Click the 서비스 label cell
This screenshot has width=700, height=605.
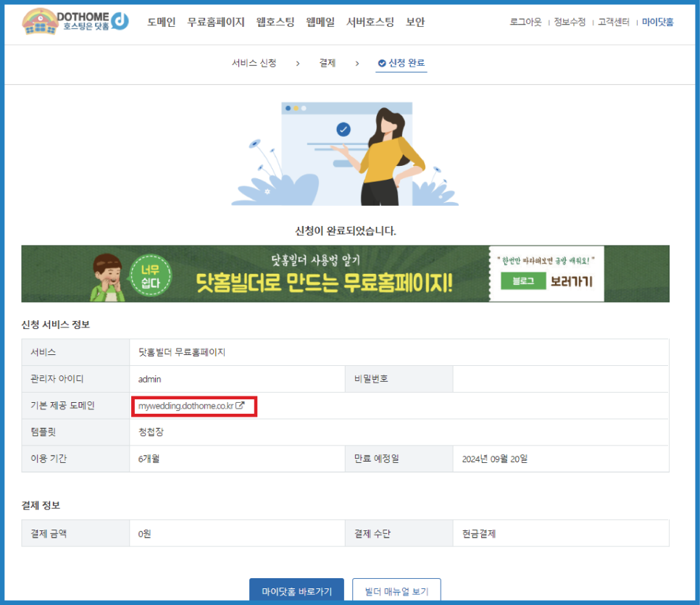(75, 352)
